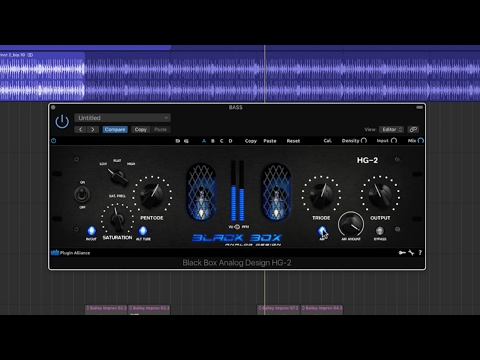480x360 pixels.
Task: Click the Low/Flat/High saturation frequency selector
Action: [117, 177]
